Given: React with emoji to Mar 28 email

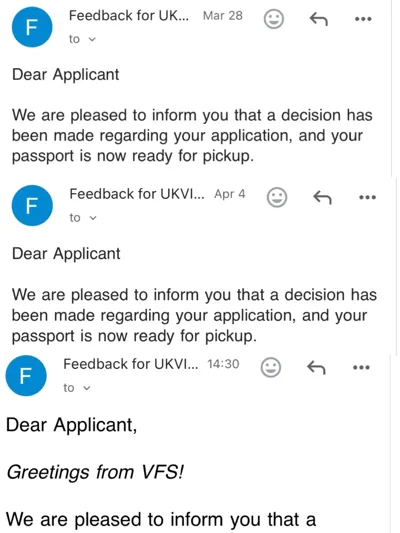Looking at the screenshot, I should (274, 19).
